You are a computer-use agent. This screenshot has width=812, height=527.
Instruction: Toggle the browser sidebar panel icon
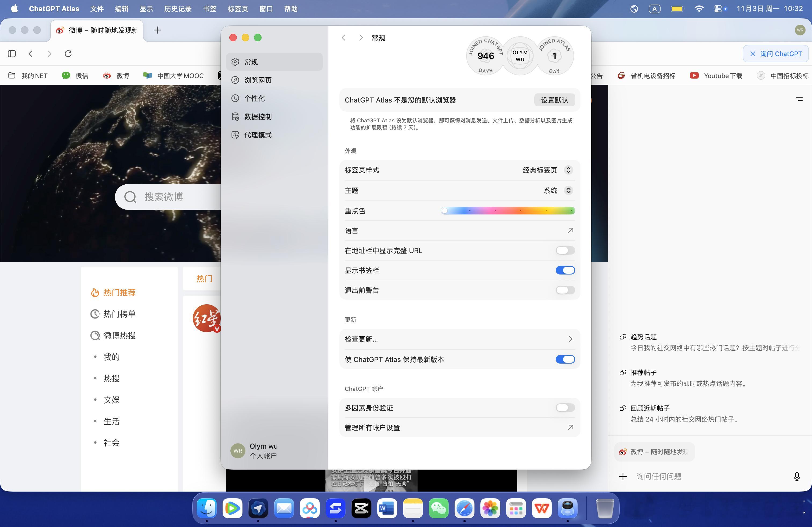coord(12,53)
